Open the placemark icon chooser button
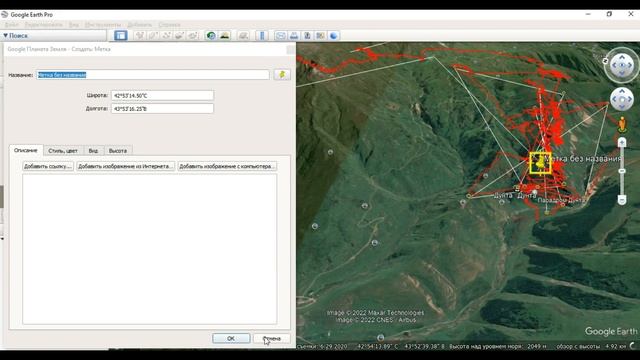Screen dimensions: 640x360 click(282, 75)
